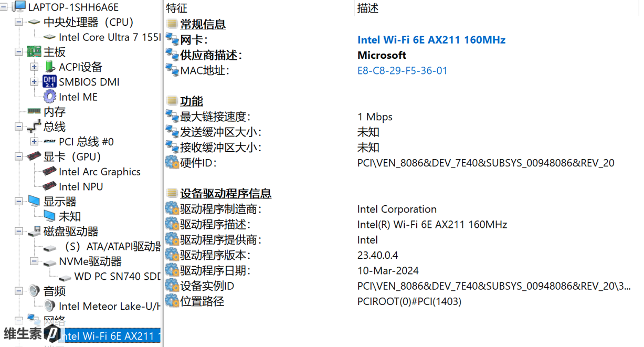
Task: Collapse the NVMe驱动器 branch
Action: coord(34,261)
